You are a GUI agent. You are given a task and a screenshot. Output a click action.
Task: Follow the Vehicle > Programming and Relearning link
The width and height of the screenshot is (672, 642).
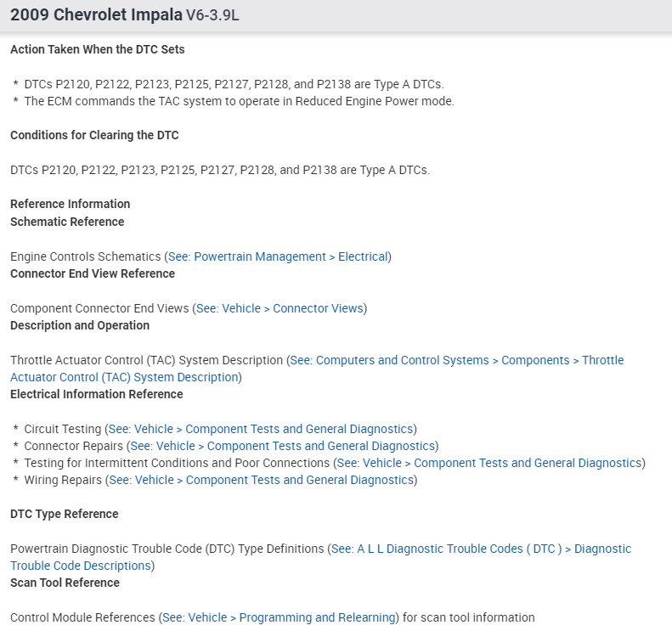coord(279,617)
